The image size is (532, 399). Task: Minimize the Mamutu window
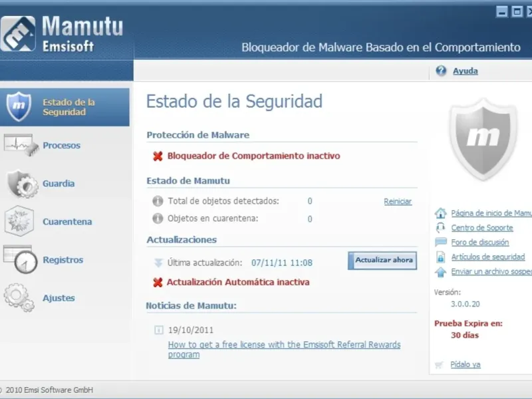tap(502, 12)
